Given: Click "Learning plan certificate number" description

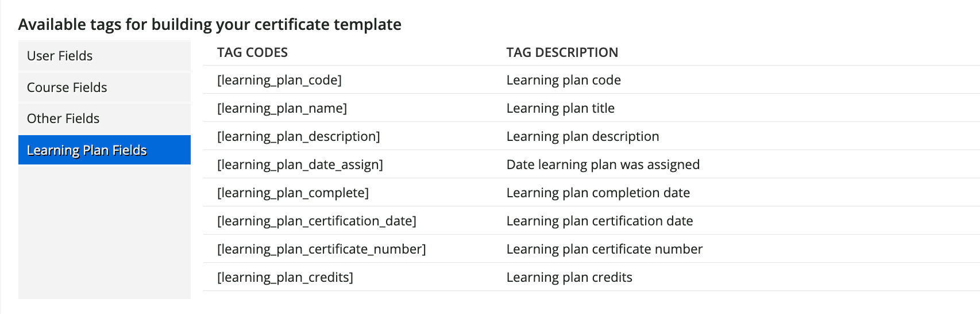Looking at the screenshot, I should tap(604, 249).
